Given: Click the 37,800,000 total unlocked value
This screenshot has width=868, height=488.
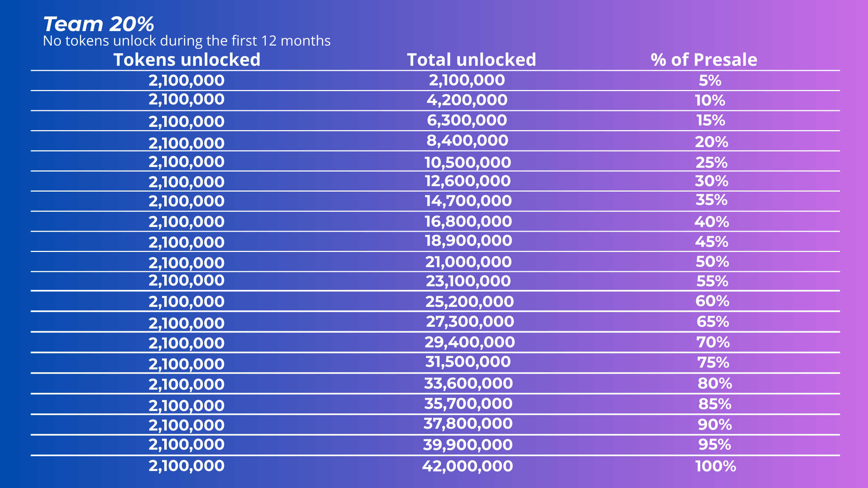Looking at the screenshot, I should click(x=468, y=424).
